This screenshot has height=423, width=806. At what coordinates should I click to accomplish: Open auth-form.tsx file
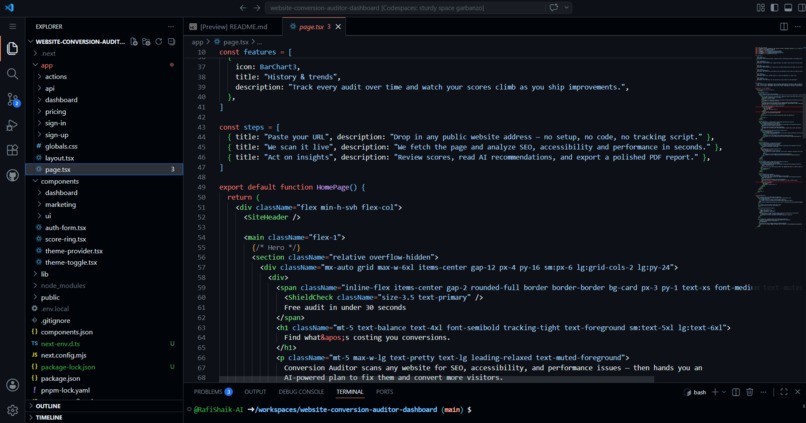point(104,228)
